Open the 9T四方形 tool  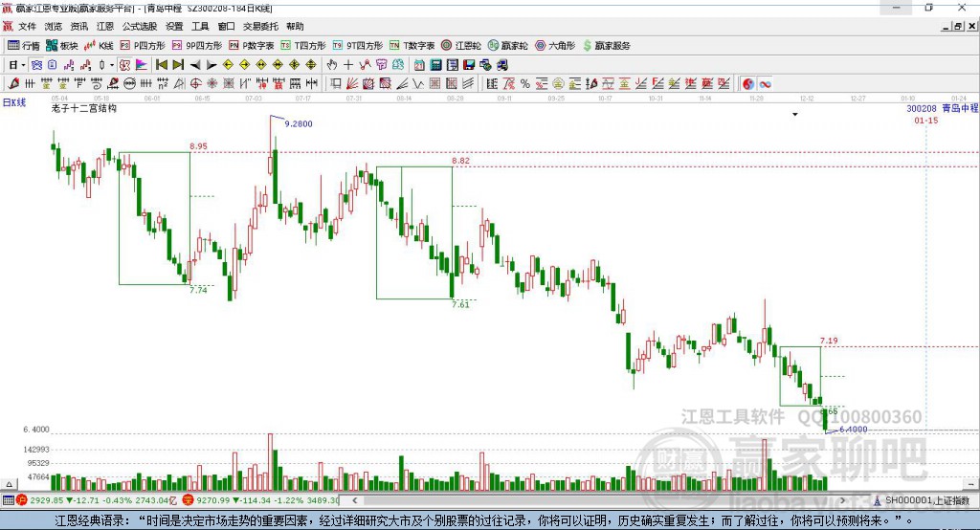358,46
